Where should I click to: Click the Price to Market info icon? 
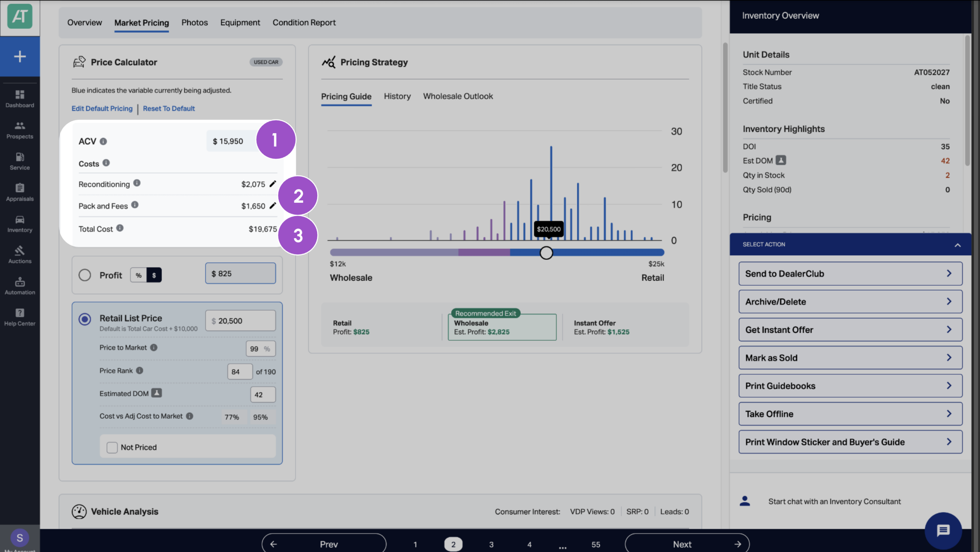click(154, 347)
